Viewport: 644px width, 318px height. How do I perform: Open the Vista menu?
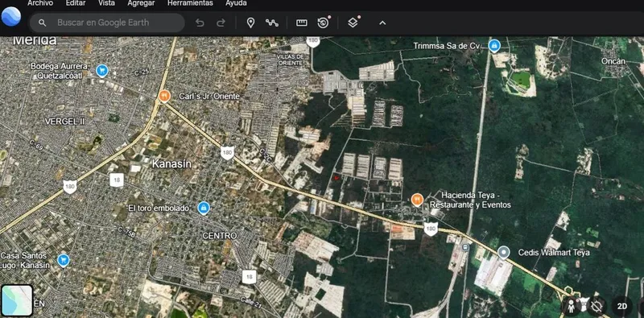(x=106, y=3)
